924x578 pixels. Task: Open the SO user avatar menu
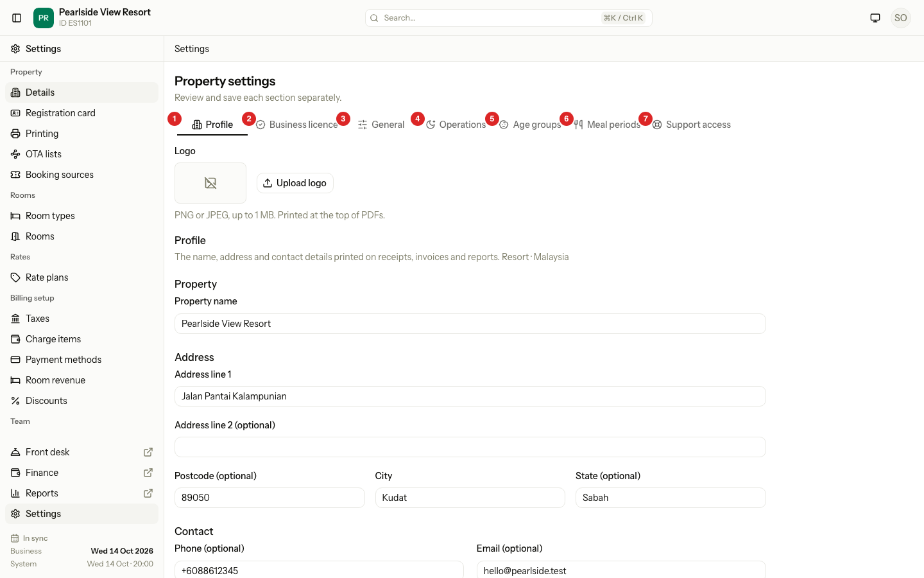[x=901, y=18]
